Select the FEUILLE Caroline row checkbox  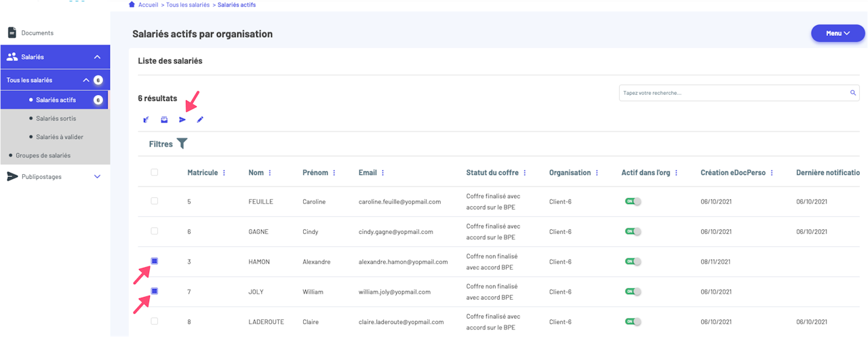click(x=155, y=201)
